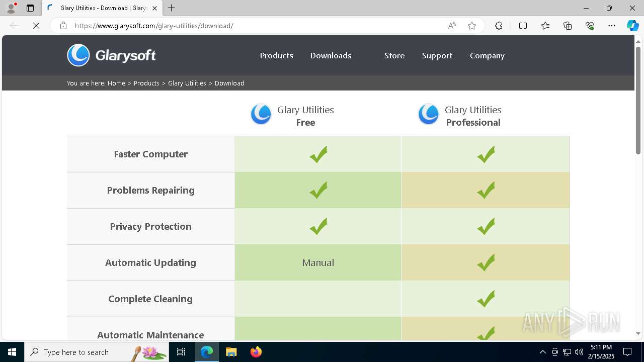
Task: Click the vertical page scrollbar
Action: (638, 101)
